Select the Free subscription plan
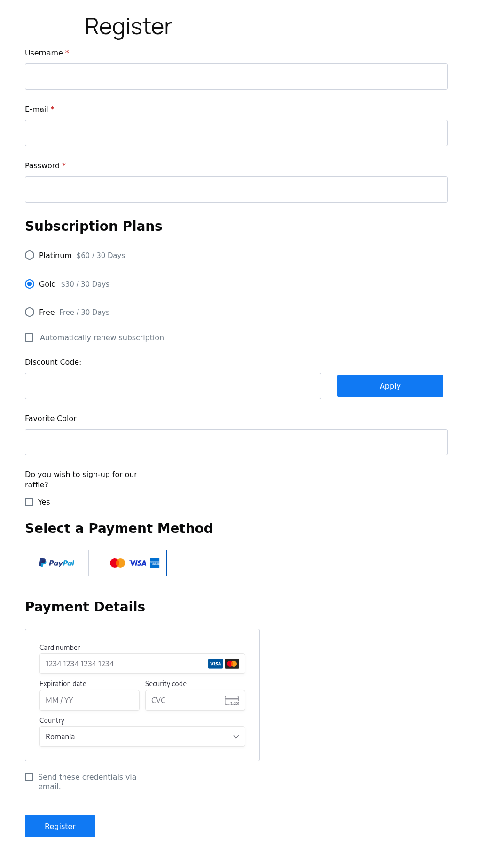 click(30, 312)
